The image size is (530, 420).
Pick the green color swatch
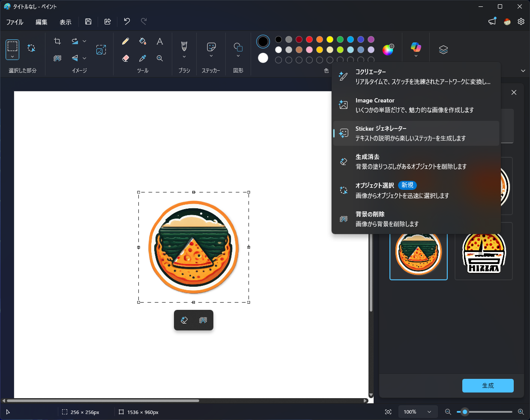340,39
